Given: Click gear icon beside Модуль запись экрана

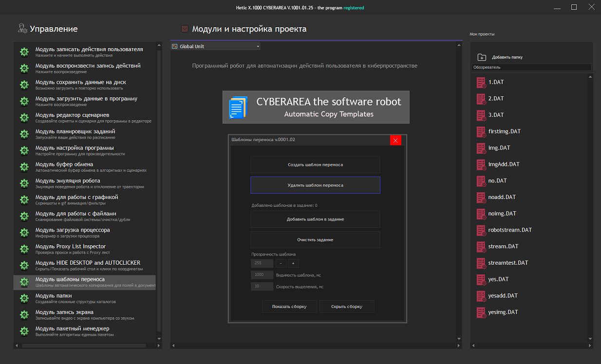Looking at the screenshot, I should coord(24,315).
